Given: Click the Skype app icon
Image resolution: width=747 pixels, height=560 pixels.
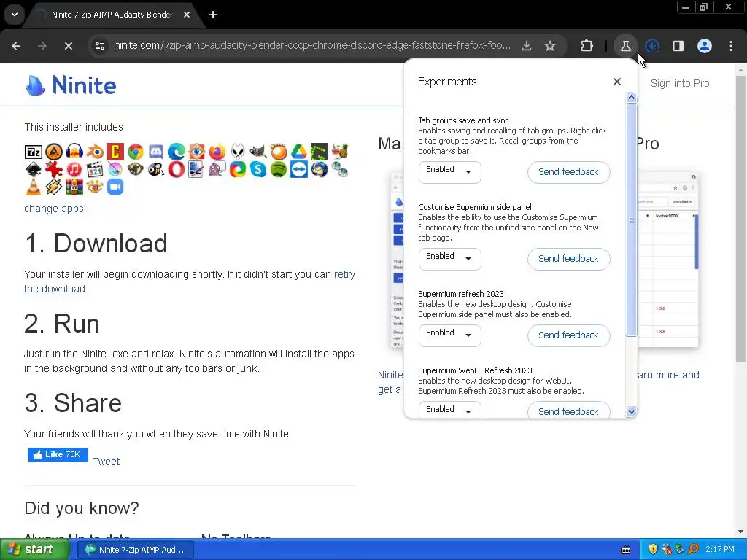Looking at the screenshot, I should 258,169.
